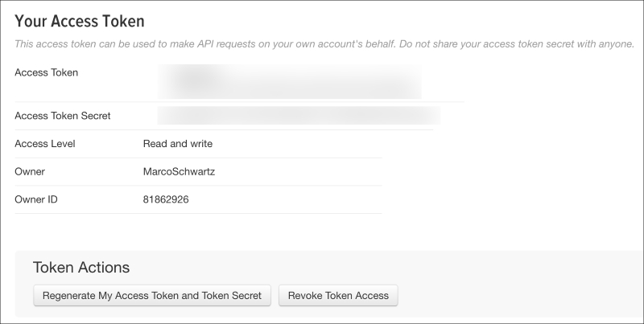Click Regenerate My Access Token and Token Secret

(x=152, y=295)
